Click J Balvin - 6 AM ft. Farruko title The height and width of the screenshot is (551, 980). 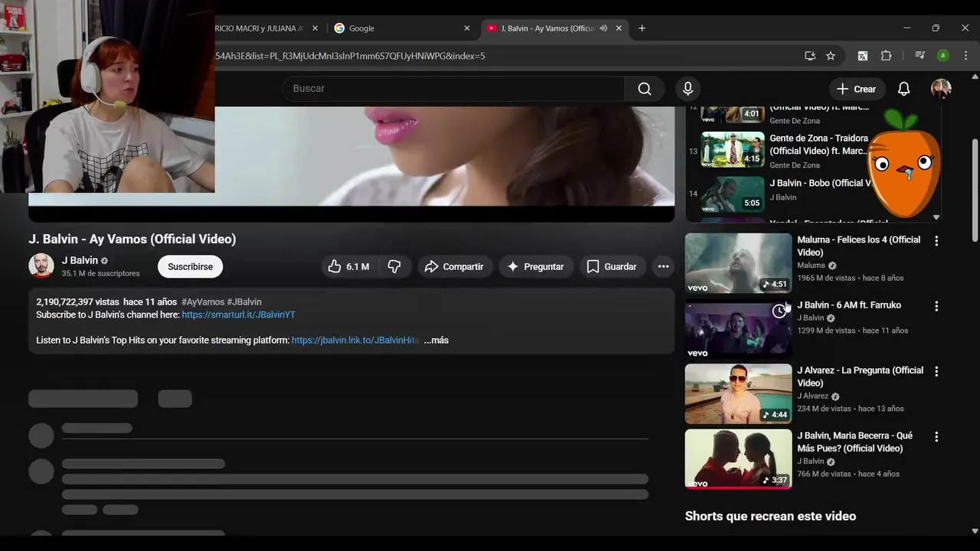pos(849,305)
